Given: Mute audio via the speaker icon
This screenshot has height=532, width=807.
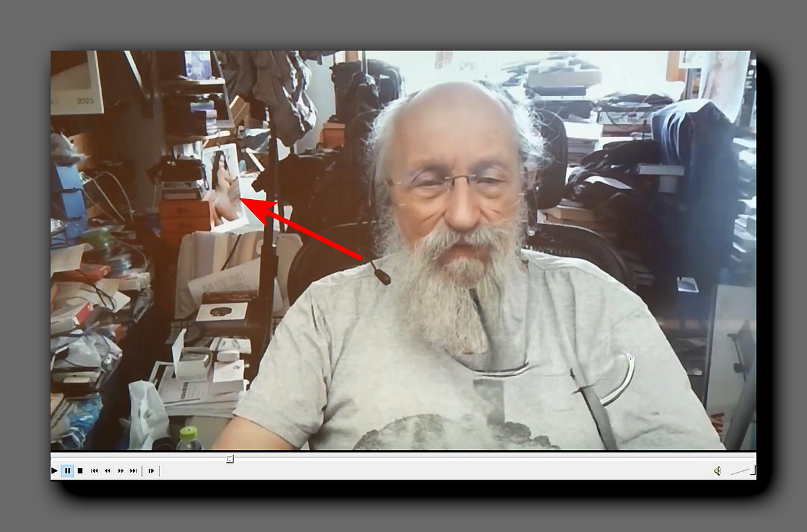Looking at the screenshot, I should click(718, 471).
